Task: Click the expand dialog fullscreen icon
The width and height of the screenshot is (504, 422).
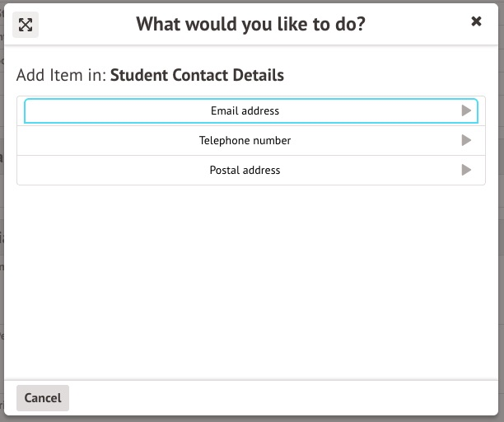Action: click(x=26, y=25)
